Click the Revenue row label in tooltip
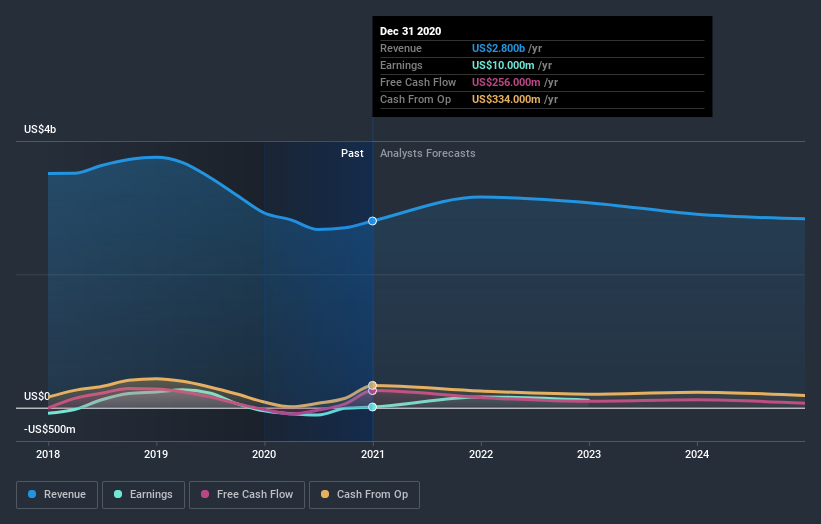The width and height of the screenshot is (821, 524). point(401,48)
